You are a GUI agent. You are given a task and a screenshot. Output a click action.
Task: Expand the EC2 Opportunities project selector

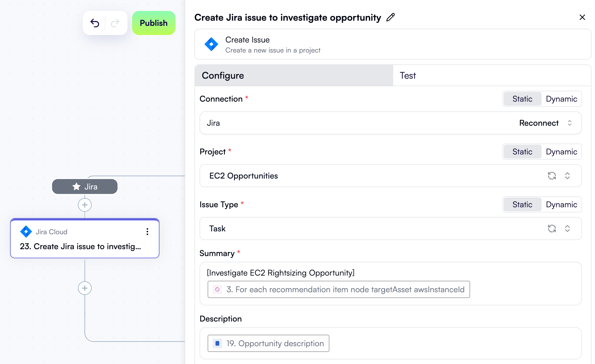(567, 176)
